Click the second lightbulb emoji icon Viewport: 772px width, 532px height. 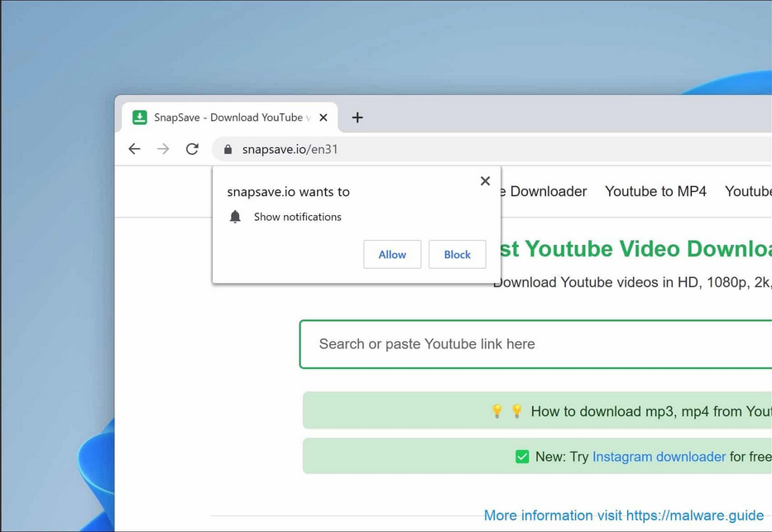(x=516, y=411)
